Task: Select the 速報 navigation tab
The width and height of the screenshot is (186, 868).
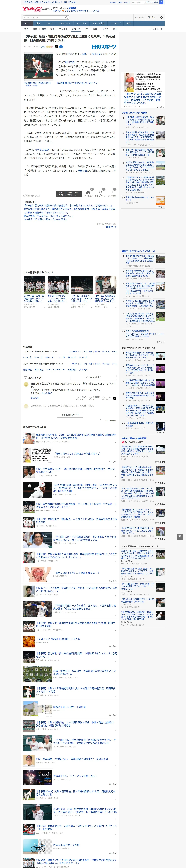Action: (x=38, y=24)
